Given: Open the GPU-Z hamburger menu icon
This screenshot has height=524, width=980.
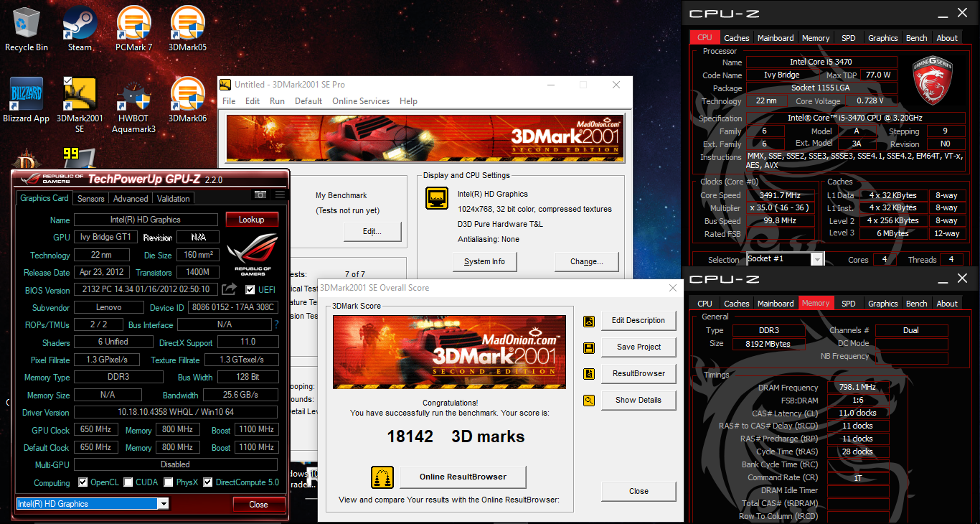Looking at the screenshot, I should point(280,195).
